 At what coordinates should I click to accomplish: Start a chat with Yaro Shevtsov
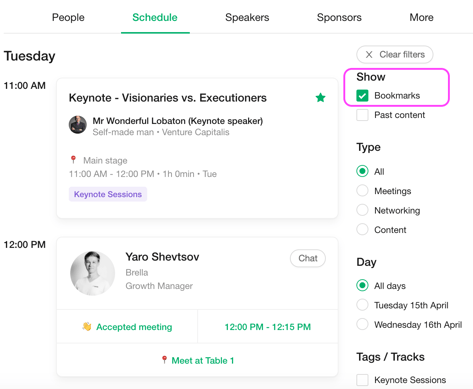pos(308,258)
